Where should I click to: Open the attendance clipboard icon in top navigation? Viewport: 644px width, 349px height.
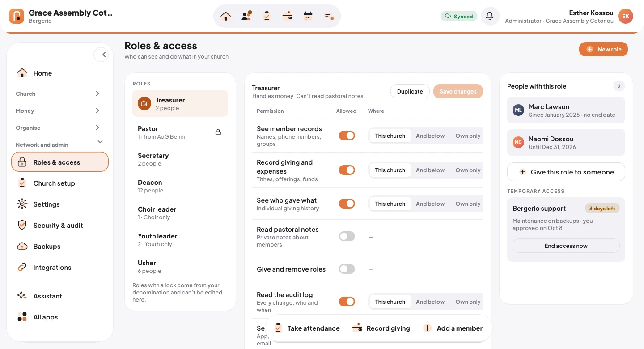[x=267, y=16]
